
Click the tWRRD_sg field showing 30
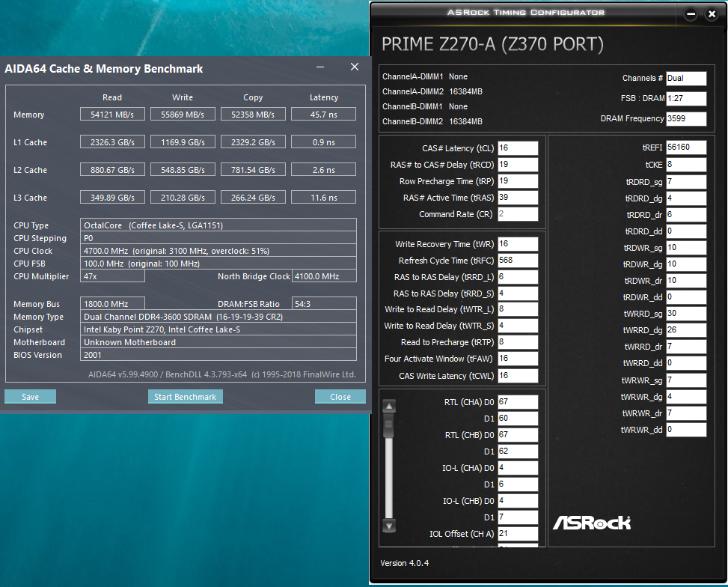(686, 314)
